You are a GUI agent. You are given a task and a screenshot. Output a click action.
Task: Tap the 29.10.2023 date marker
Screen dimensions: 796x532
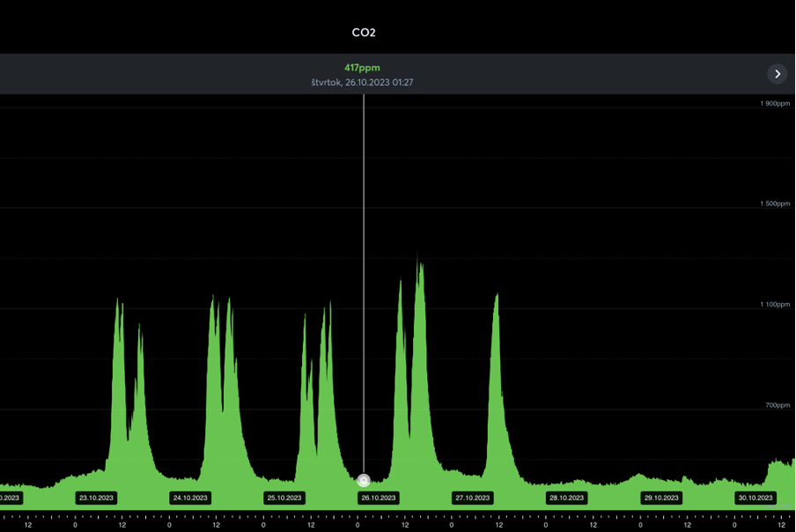(660, 498)
